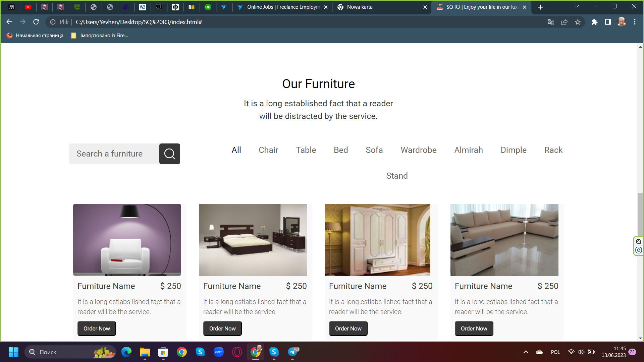Open Zoom from the taskbar

[x=219, y=352]
